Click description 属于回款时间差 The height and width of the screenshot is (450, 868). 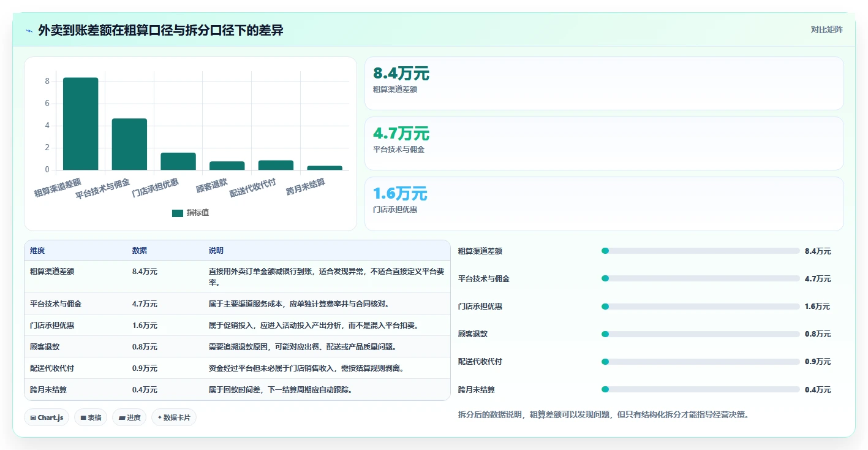point(281,389)
